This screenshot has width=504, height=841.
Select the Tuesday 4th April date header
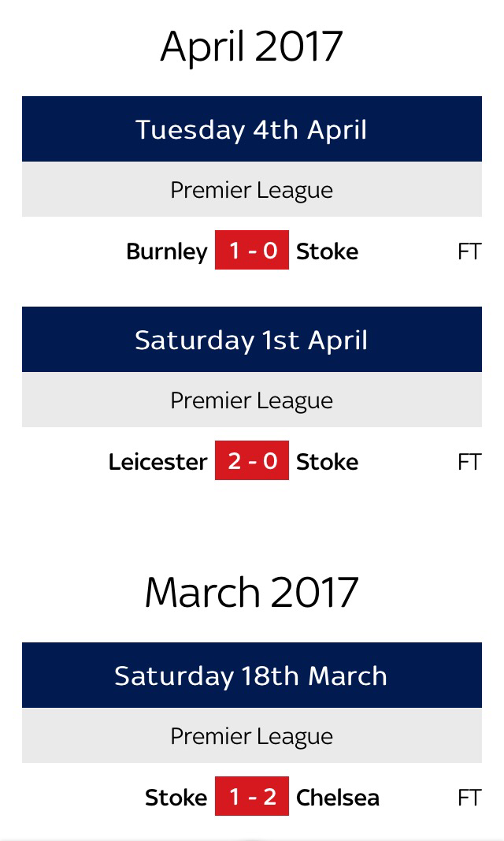coord(252,129)
